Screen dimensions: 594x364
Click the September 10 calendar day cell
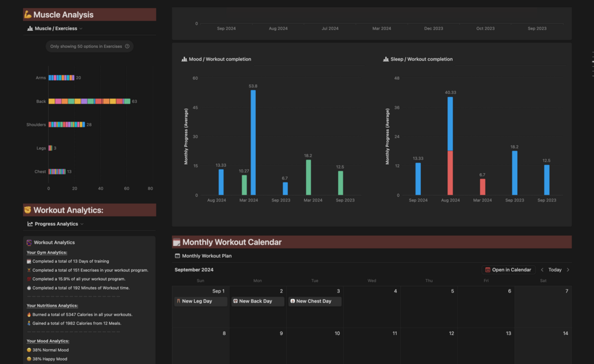pos(315,346)
